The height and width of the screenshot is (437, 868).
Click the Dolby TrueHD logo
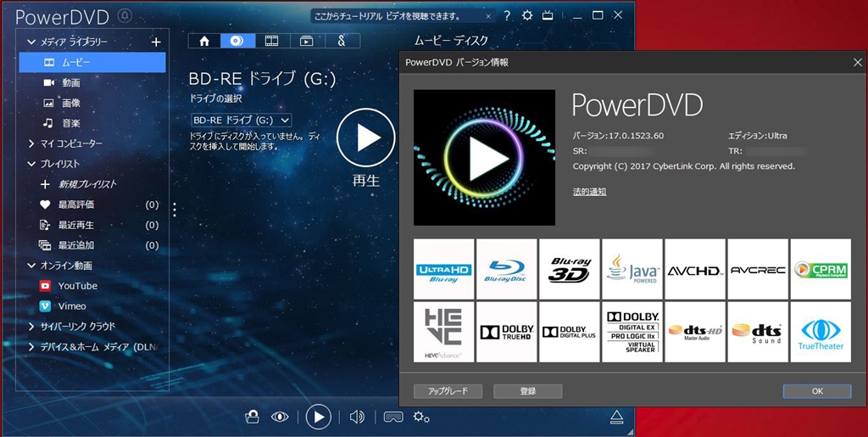pyautogui.click(x=507, y=332)
